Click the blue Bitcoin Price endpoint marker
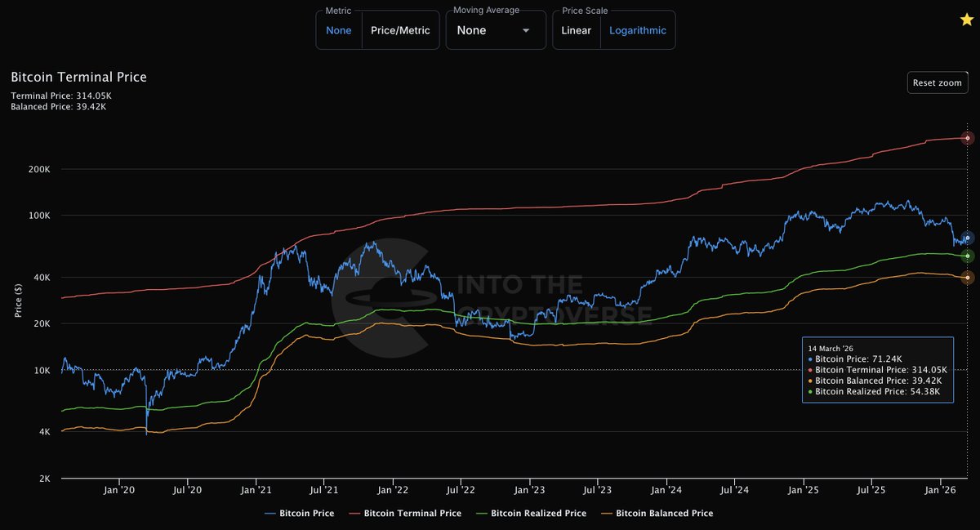This screenshot has width=980, height=530. click(968, 238)
